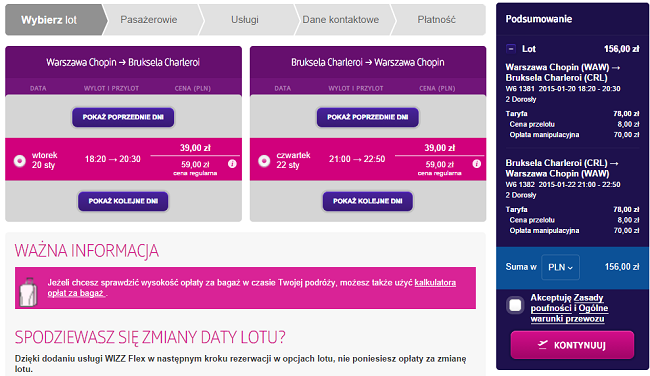The width and height of the screenshot is (650, 376).
Task: Go to the Płatność step
Action: point(437,19)
